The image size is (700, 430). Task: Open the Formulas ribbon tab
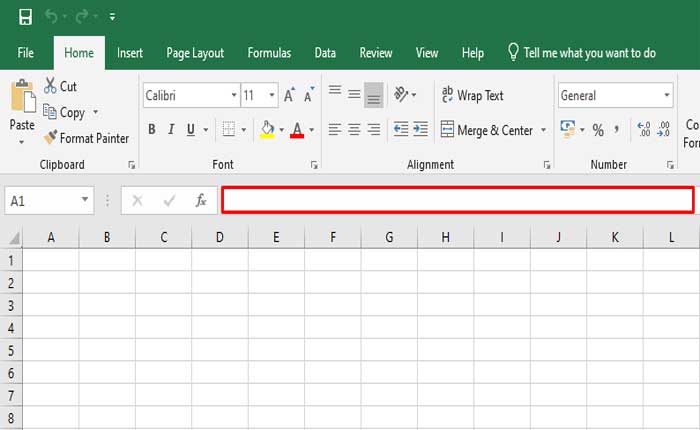269,53
